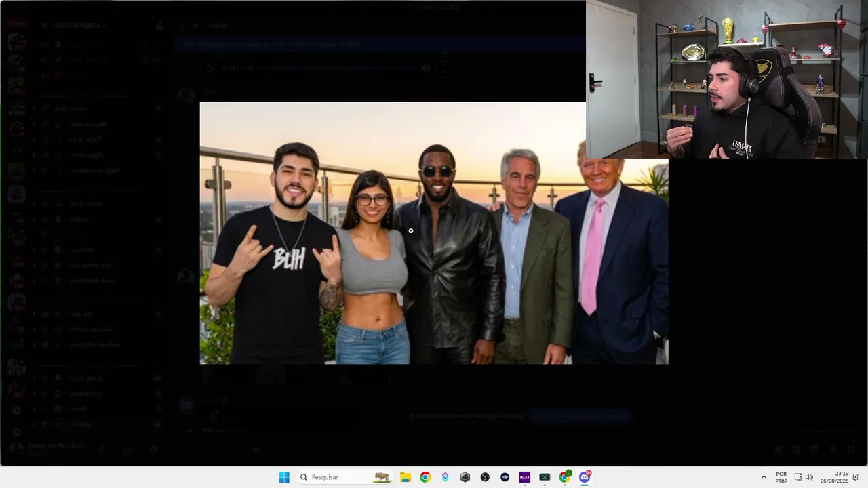Viewport: 868px width, 488px height.
Task: Open the taskbar volume control
Action: tap(809, 477)
